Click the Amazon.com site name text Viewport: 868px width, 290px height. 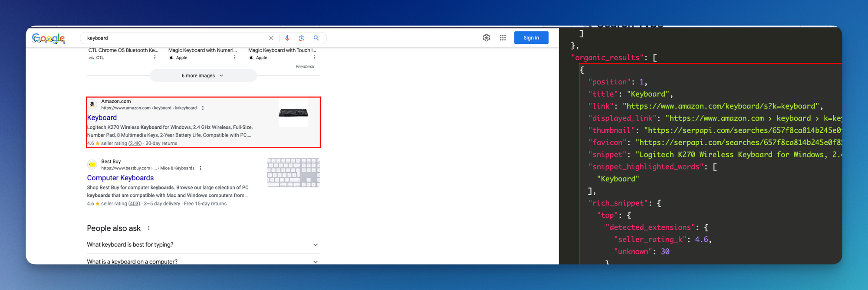pos(116,101)
